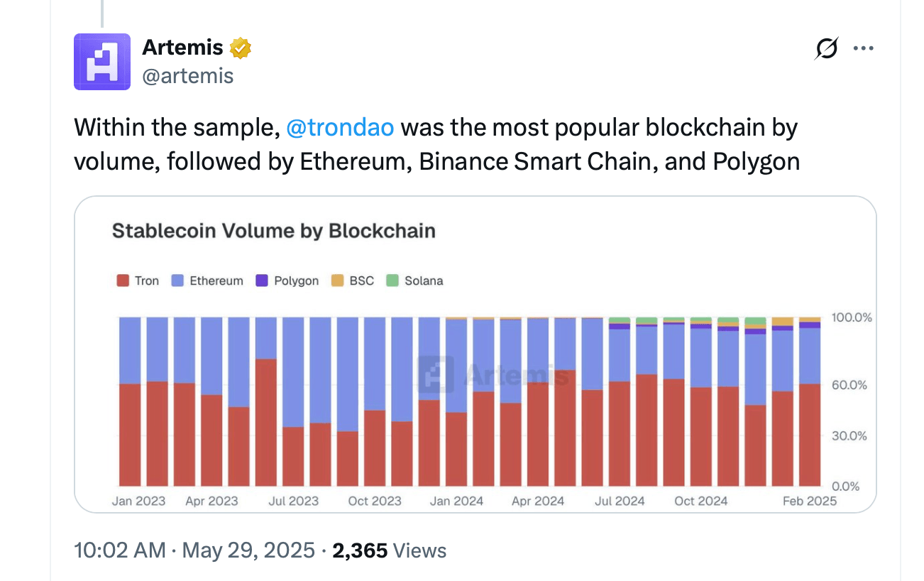
Task: Click the red Tron legend swatch
Action: [123, 281]
